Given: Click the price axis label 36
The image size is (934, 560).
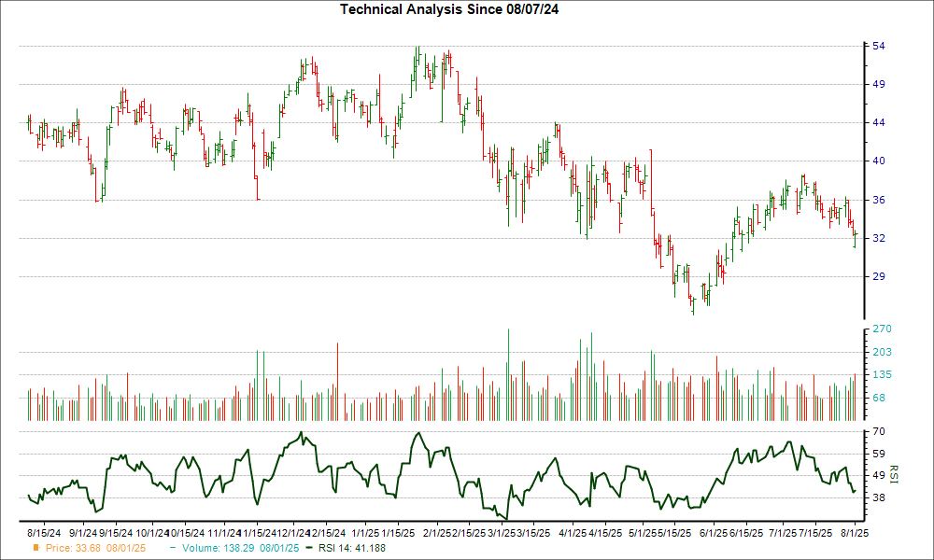Looking at the screenshot, I should 879,200.
